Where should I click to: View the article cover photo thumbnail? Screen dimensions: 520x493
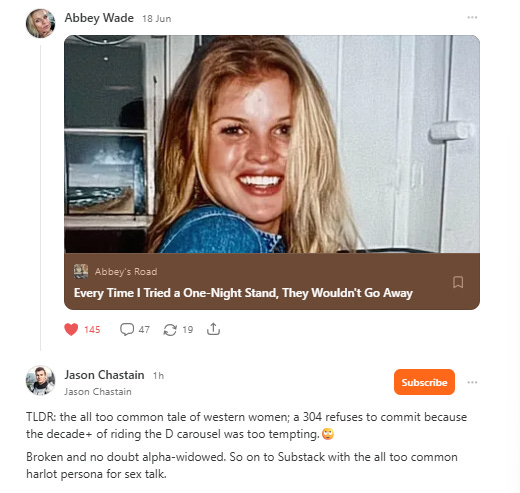click(272, 144)
